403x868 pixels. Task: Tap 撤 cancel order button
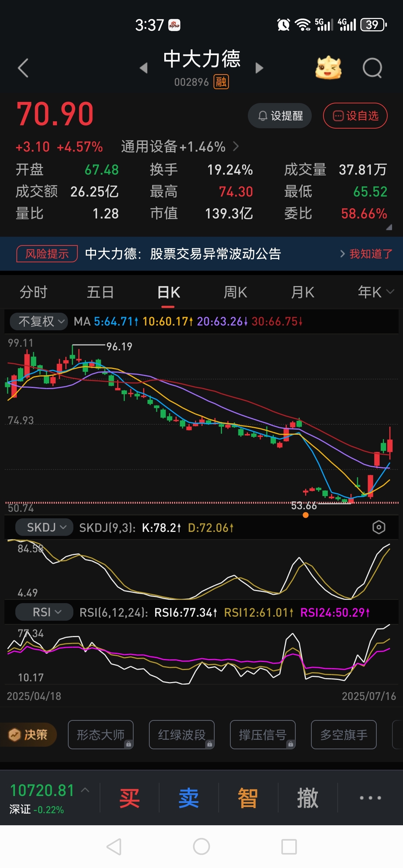pyautogui.click(x=308, y=798)
